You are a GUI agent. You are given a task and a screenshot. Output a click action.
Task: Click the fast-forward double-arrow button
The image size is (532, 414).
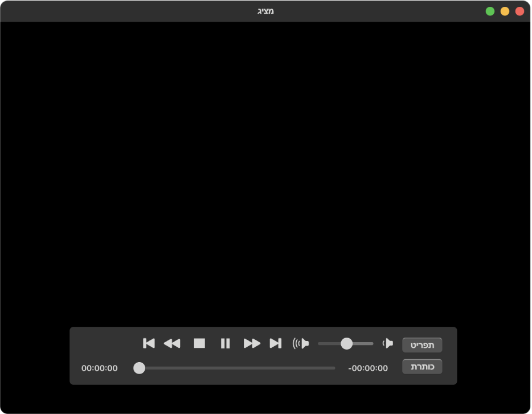(x=252, y=344)
